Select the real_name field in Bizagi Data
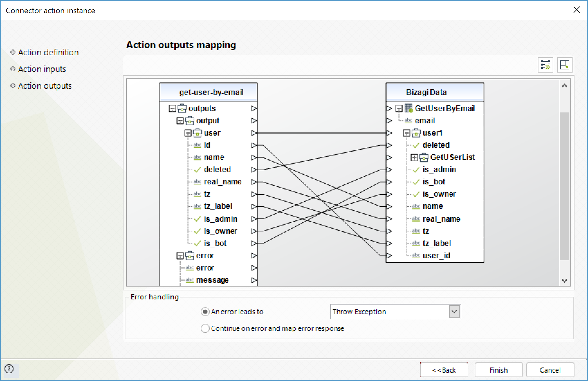 (441, 219)
